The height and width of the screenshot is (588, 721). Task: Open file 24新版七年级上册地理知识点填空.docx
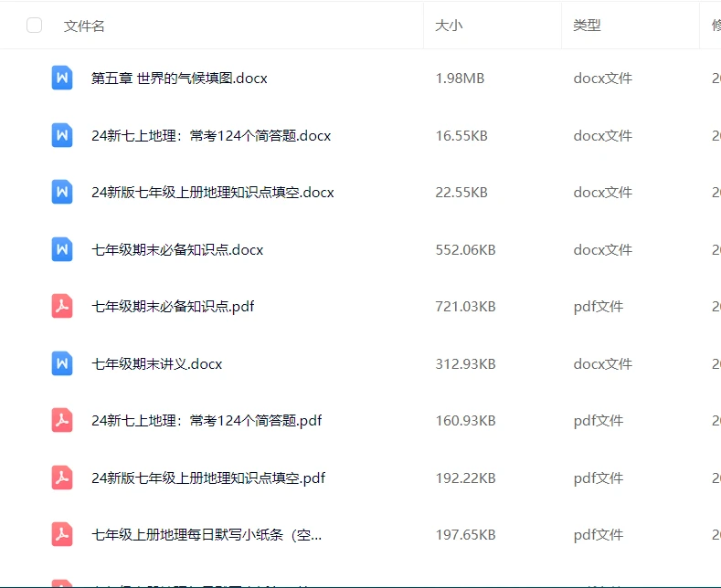point(212,193)
